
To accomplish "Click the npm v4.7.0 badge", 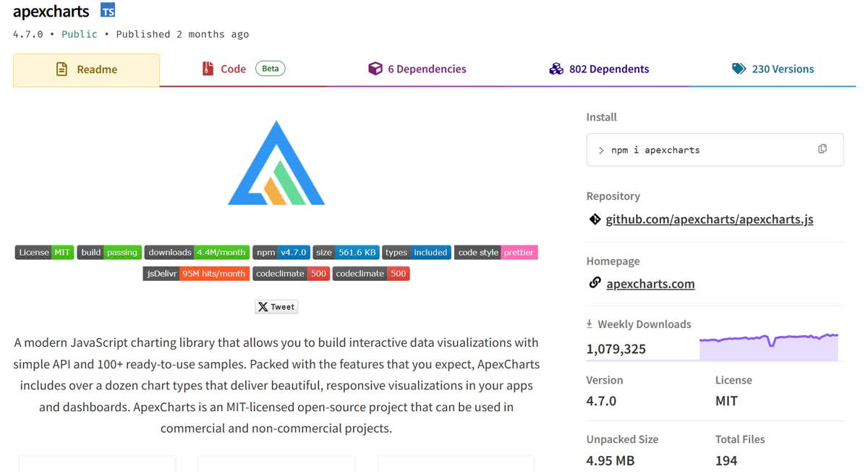I will [x=281, y=253].
